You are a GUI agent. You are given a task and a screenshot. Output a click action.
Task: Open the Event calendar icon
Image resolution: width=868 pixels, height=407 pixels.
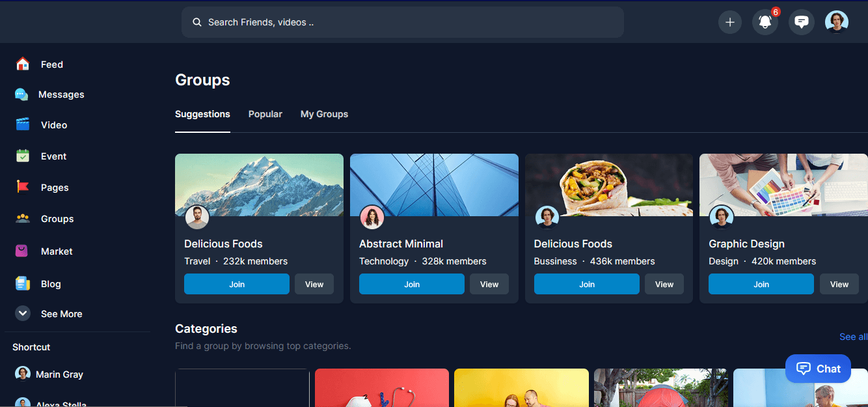point(23,156)
